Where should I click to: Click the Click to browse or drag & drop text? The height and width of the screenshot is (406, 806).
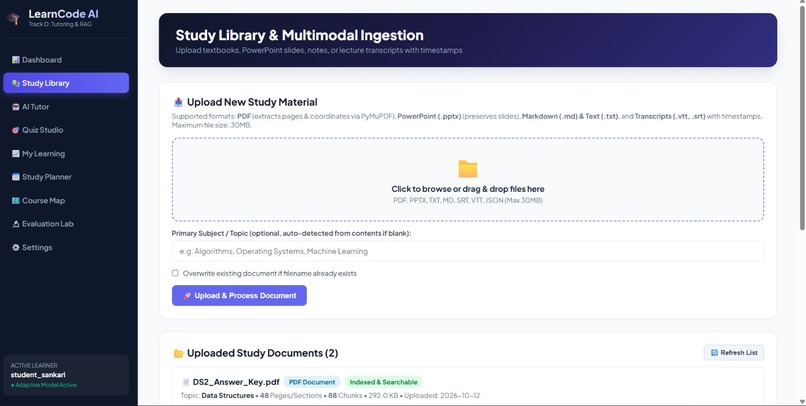click(x=468, y=189)
